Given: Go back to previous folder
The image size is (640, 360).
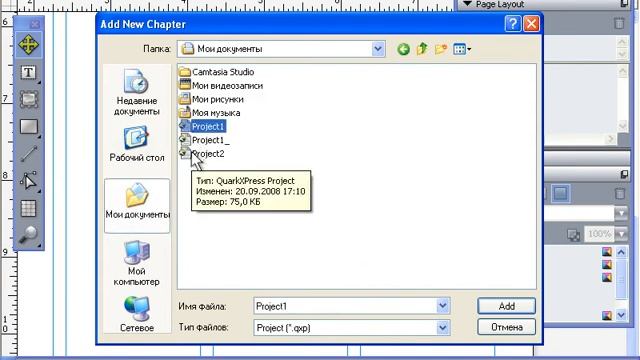Looking at the screenshot, I should point(403,49).
